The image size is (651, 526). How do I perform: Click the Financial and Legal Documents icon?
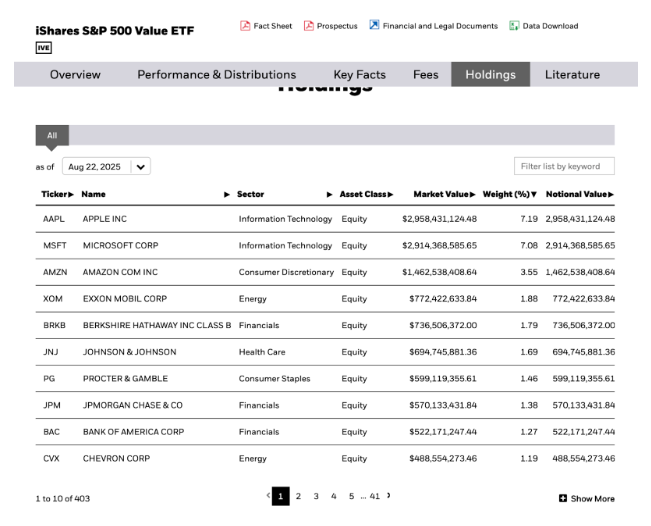pyautogui.click(x=374, y=26)
